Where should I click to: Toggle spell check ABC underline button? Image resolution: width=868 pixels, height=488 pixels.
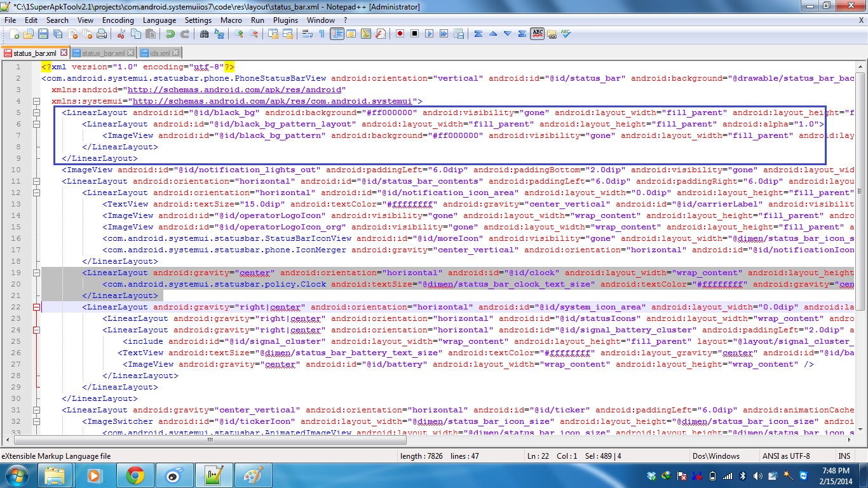(538, 34)
